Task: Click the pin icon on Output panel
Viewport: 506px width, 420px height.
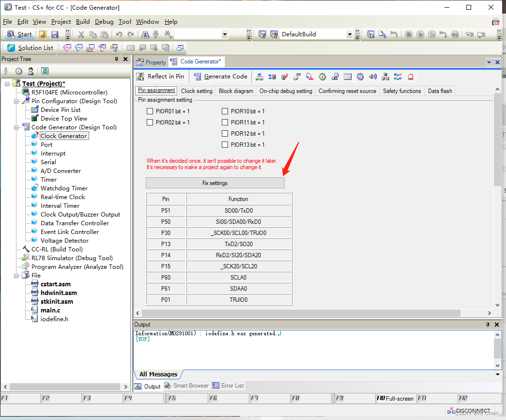Action: [x=488, y=325]
